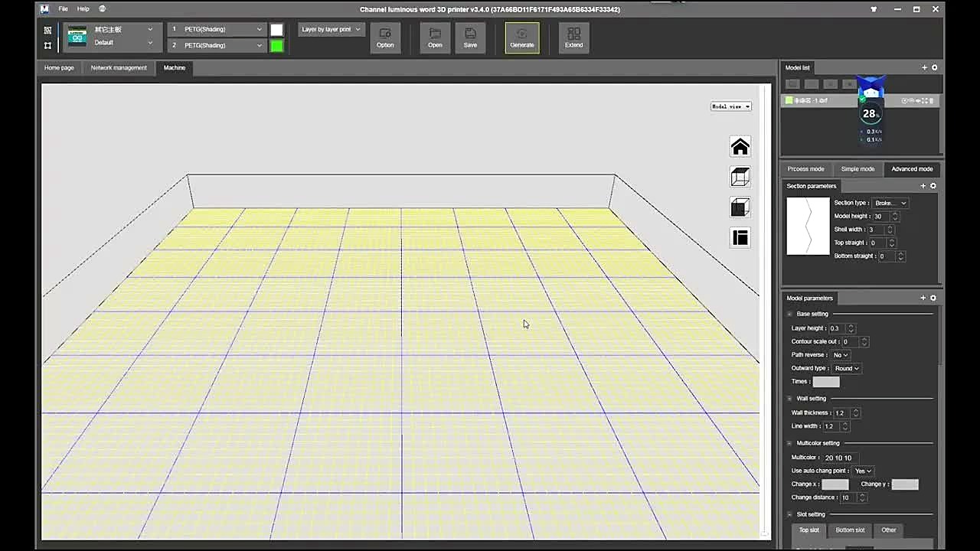Collapse the Base setting section
This screenshot has width=980, height=551.
[x=790, y=314]
